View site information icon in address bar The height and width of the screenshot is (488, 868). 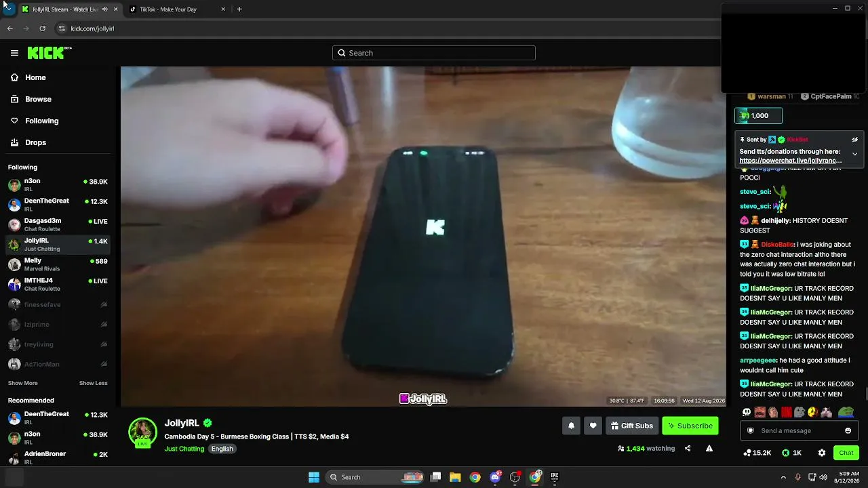[x=62, y=28]
